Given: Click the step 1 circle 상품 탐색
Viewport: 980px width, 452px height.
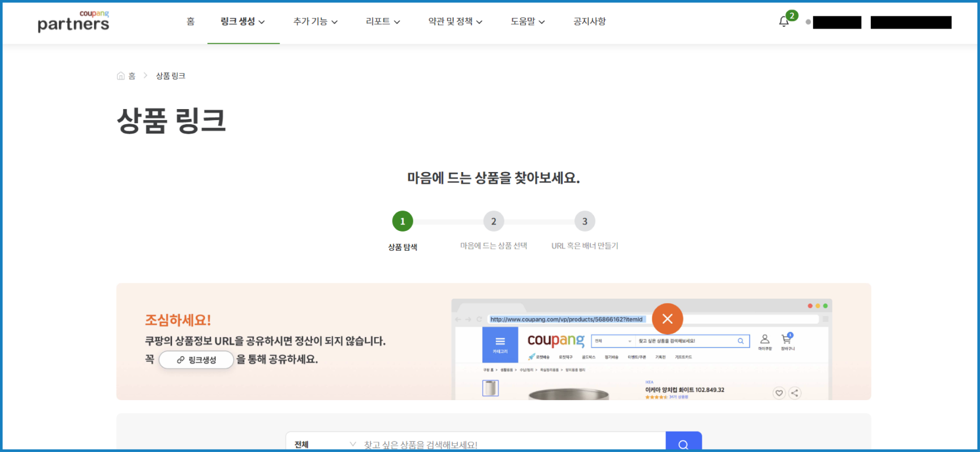Looking at the screenshot, I should point(402,222).
